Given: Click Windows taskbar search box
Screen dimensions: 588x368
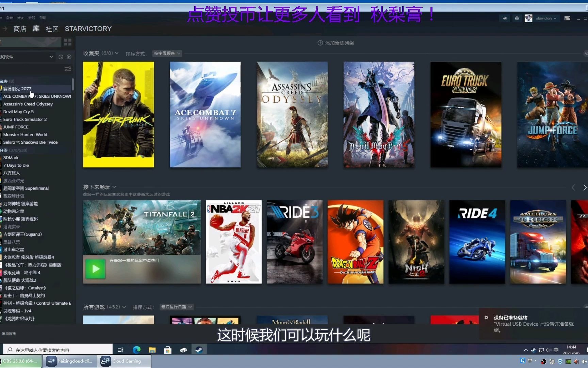Looking at the screenshot, I should pos(58,350).
